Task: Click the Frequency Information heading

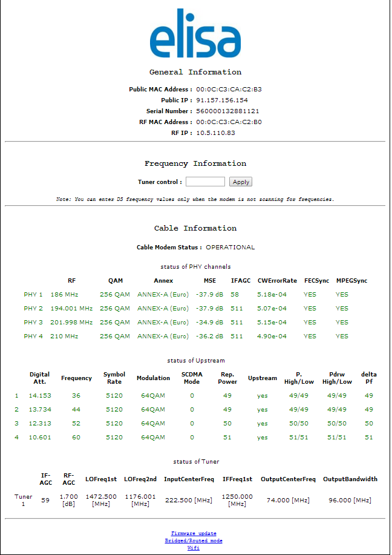Action: pyautogui.click(x=195, y=163)
